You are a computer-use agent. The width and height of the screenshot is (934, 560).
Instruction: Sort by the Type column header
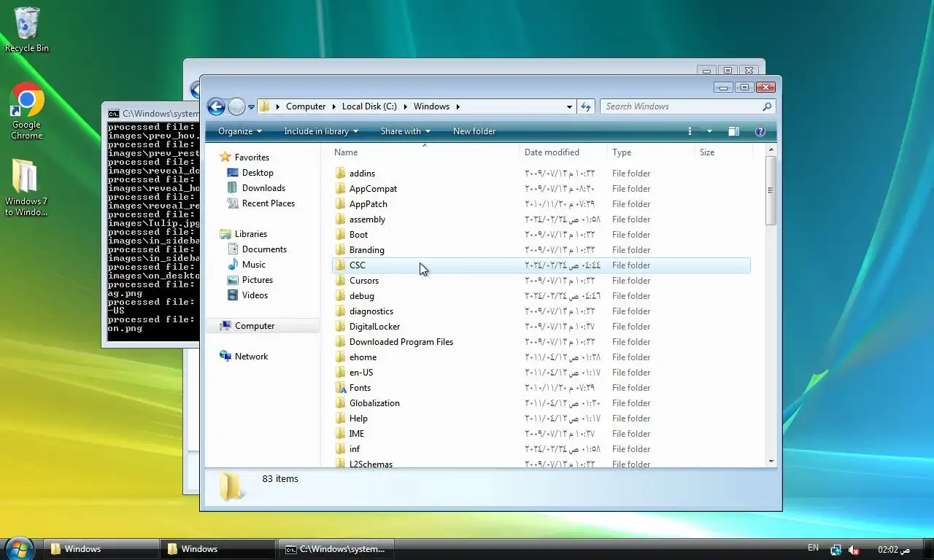[x=651, y=152]
